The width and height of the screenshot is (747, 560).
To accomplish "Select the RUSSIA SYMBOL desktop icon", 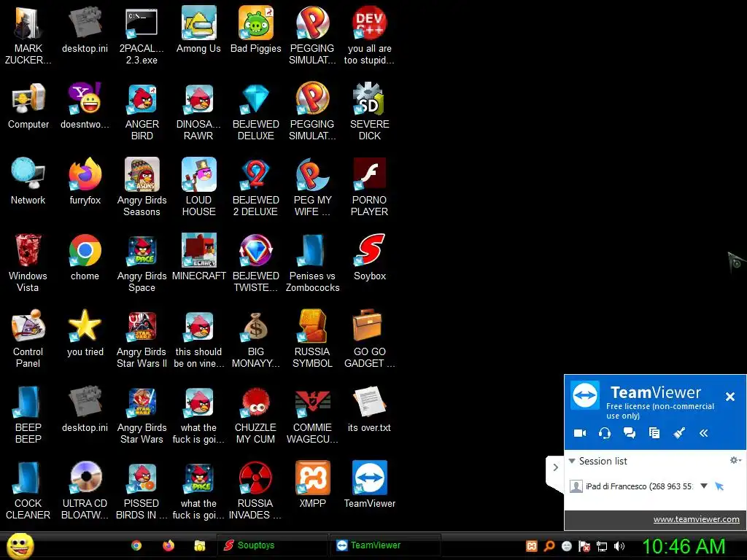I will tap(312, 338).
